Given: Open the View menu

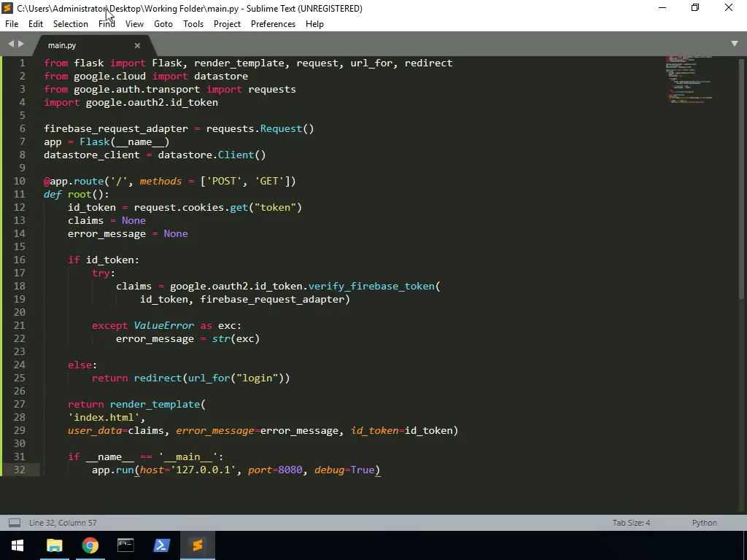Looking at the screenshot, I should pos(134,24).
